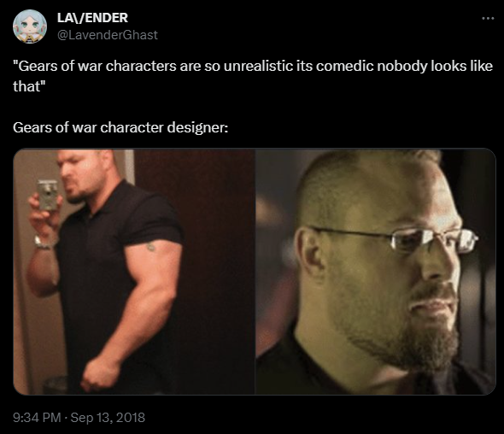Select the quoted line about unrealistic characters
The height and width of the screenshot is (434, 504).
pyautogui.click(x=253, y=76)
